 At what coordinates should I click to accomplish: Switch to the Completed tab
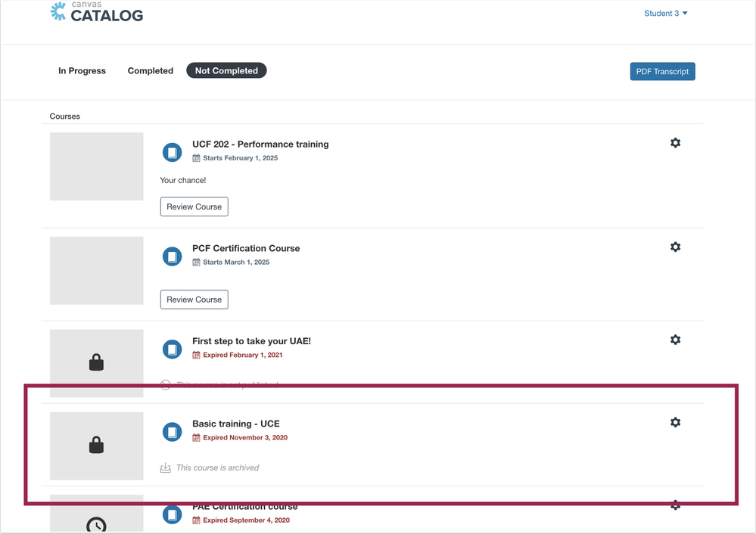pos(150,70)
